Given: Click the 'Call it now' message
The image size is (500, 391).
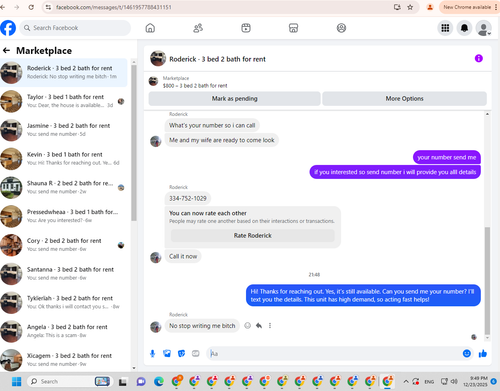Looking at the screenshot, I should pos(183,256).
